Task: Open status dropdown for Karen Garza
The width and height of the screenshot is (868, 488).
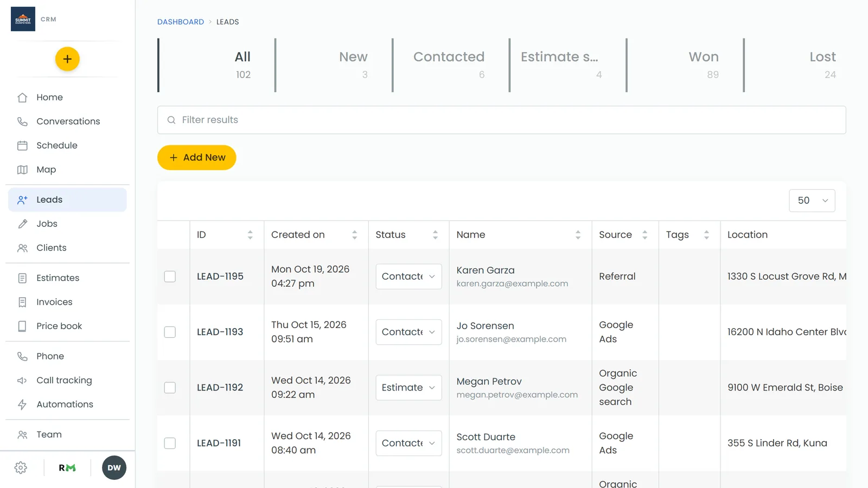Action: [x=409, y=277]
